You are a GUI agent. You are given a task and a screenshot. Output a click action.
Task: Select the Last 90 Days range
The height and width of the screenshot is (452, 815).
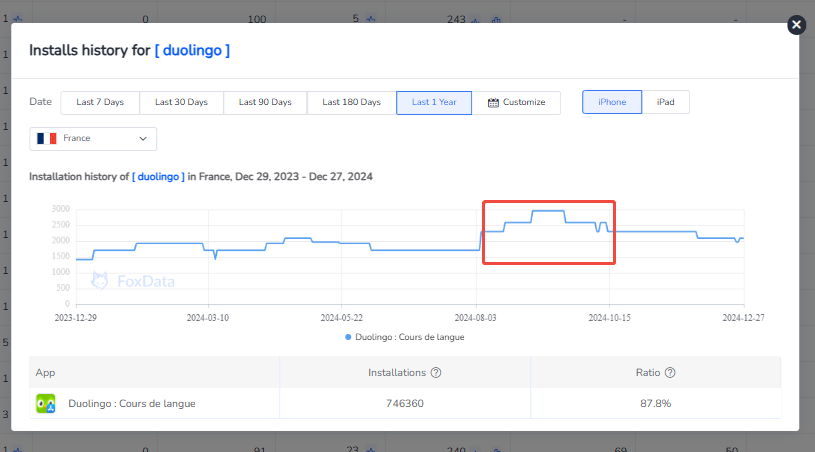coord(265,102)
